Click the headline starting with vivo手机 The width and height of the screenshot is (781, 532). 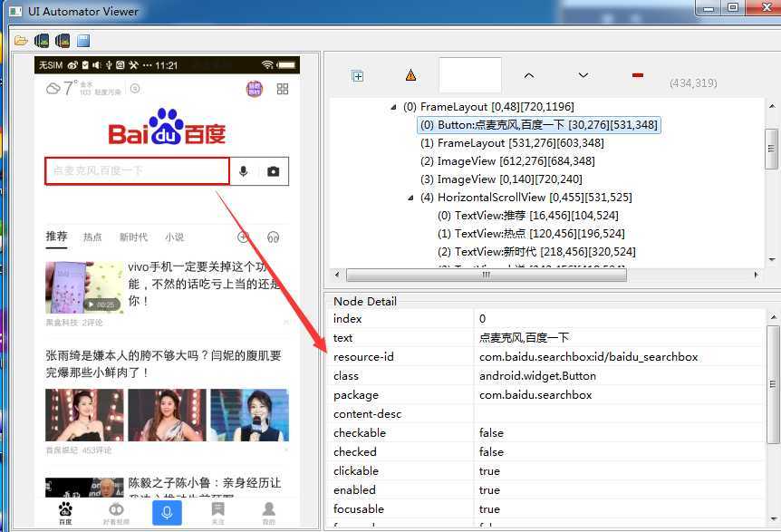tap(204, 284)
